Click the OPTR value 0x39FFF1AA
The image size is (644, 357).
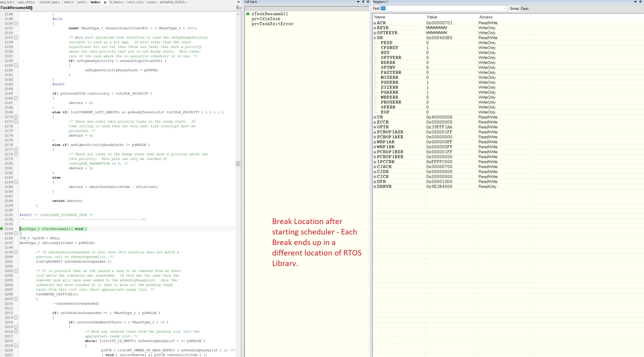coord(439,127)
